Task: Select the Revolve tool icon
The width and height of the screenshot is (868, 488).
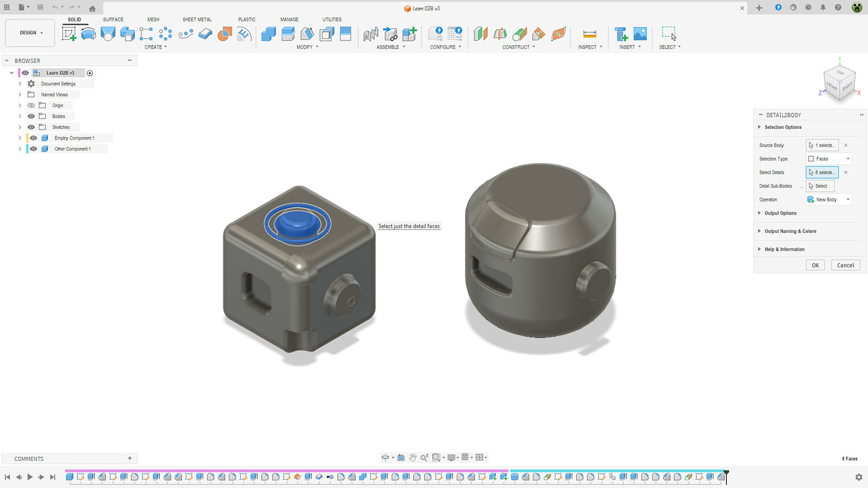Action: coord(89,34)
